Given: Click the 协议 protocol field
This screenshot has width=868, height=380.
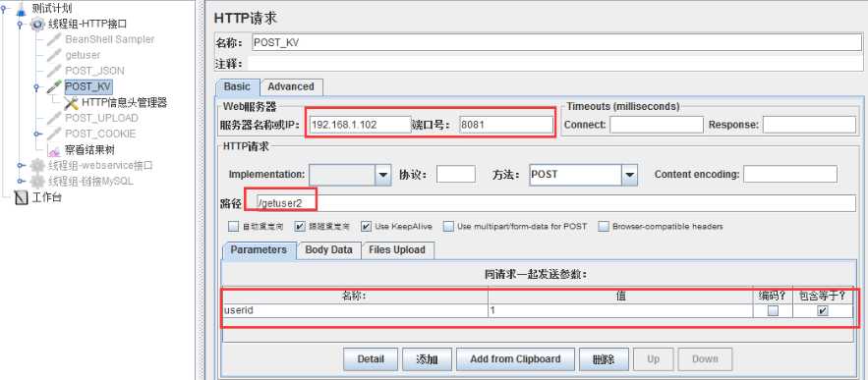Looking at the screenshot, I should pos(455,174).
